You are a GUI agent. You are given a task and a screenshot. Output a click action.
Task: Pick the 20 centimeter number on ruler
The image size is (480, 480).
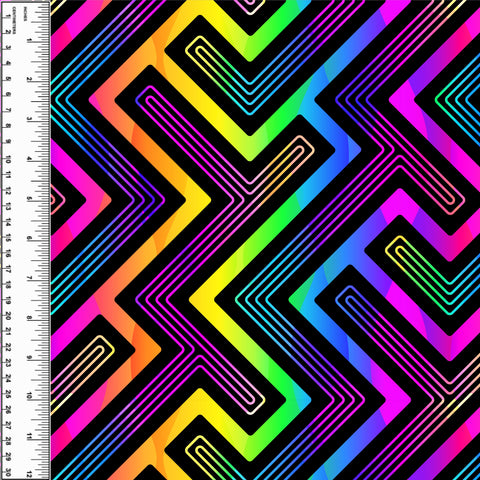(8, 316)
